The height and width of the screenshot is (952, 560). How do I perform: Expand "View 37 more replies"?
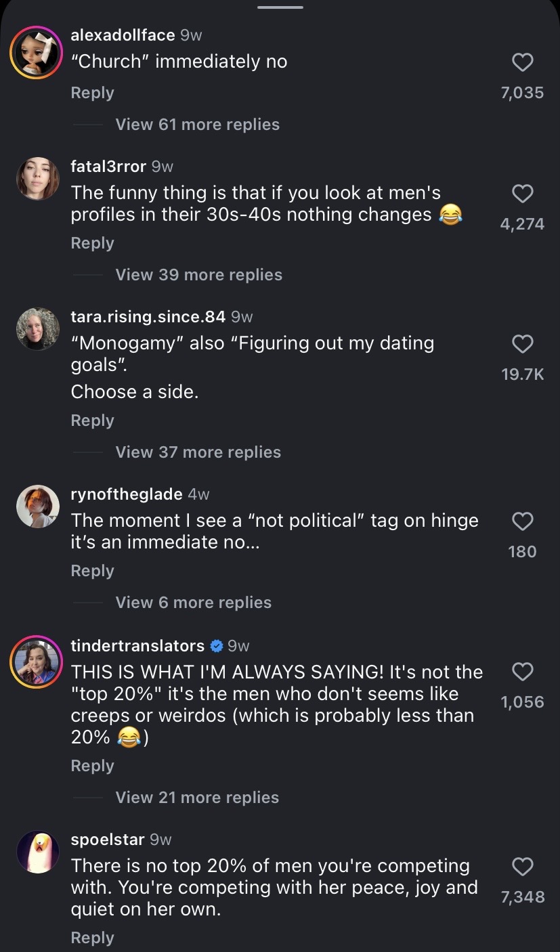click(198, 452)
